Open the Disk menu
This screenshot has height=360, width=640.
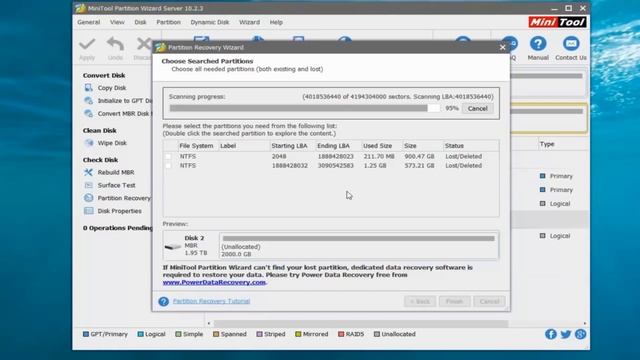pos(140,22)
